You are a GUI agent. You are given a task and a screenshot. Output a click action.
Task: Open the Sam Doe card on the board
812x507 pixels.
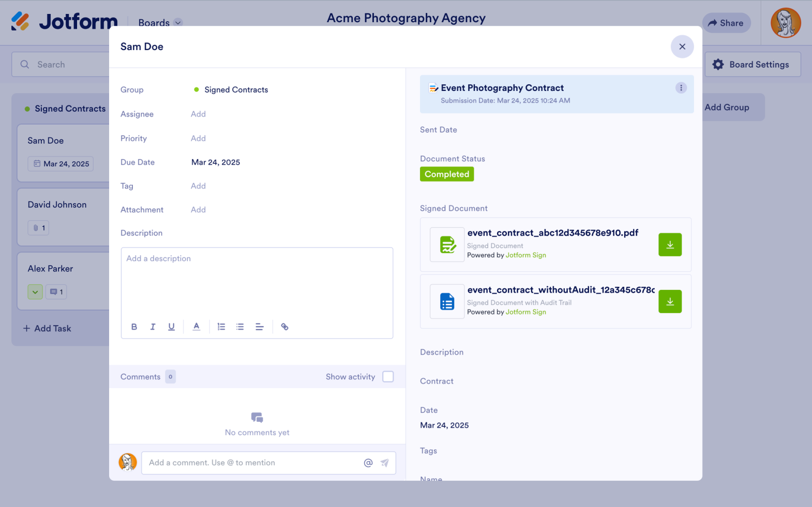tap(64, 153)
